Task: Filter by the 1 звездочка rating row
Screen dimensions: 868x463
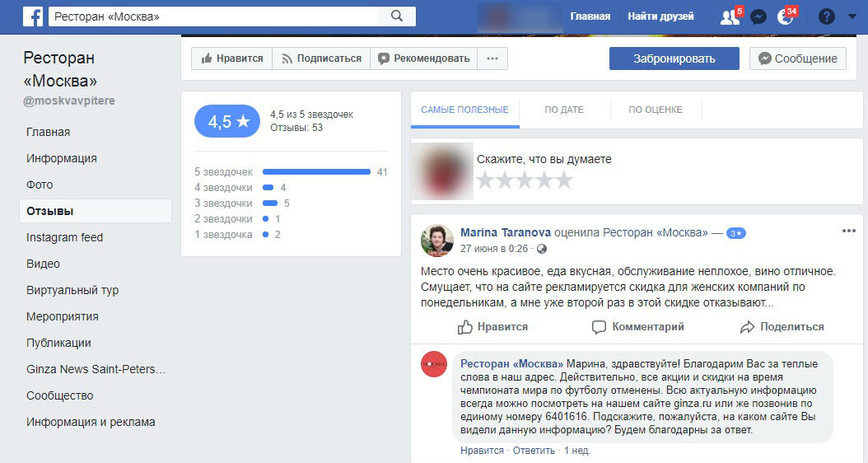Action: (x=237, y=234)
